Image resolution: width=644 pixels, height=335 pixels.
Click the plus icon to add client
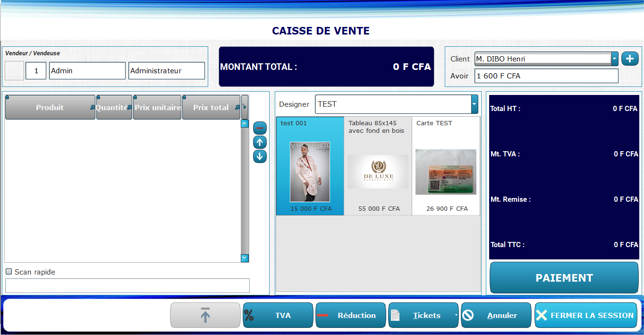coord(630,59)
